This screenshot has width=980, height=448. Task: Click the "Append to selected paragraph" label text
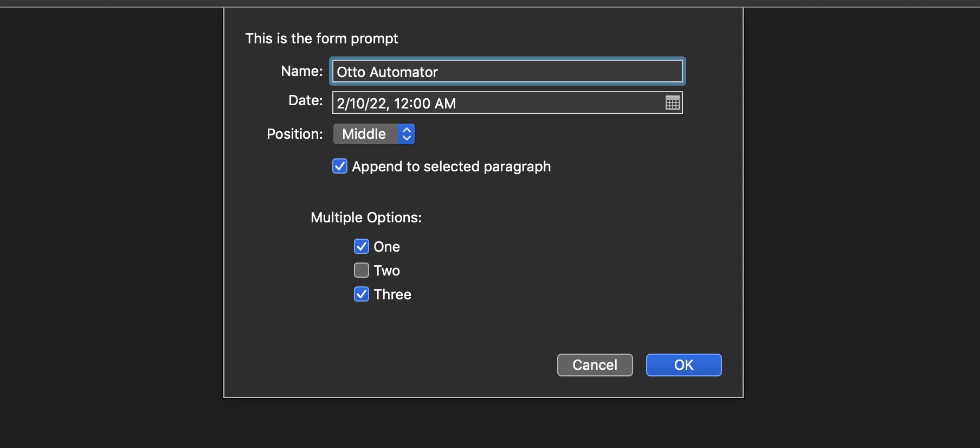point(451,167)
